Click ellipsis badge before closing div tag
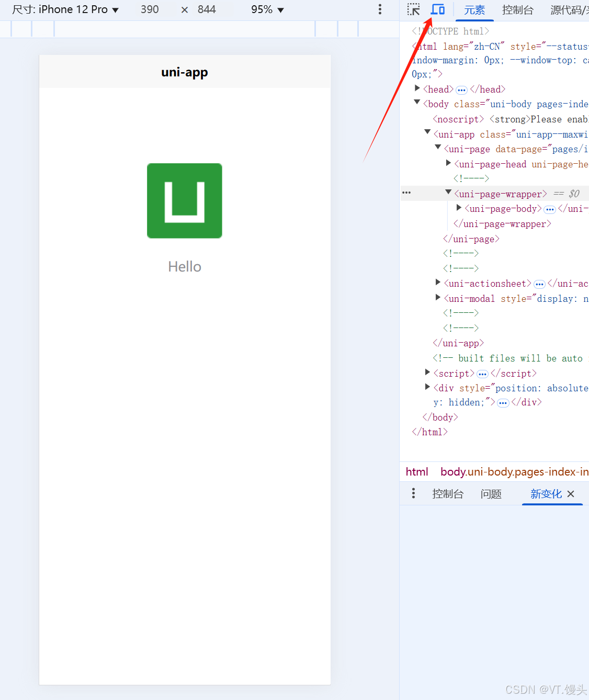The image size is (589, 700). [x=503, y=403]
